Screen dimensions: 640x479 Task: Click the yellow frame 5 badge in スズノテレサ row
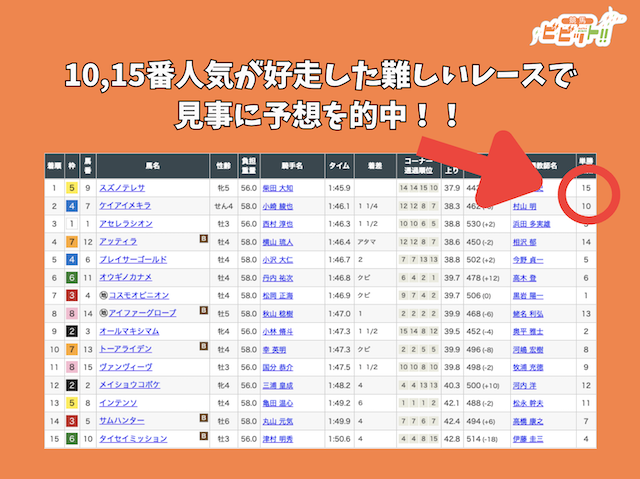coord(72,188)
